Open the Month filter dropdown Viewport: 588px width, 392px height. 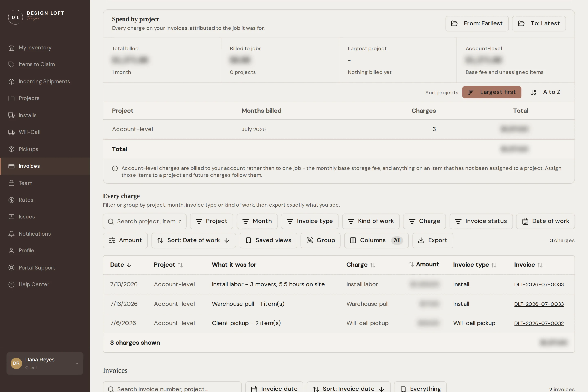coord(257,221)
